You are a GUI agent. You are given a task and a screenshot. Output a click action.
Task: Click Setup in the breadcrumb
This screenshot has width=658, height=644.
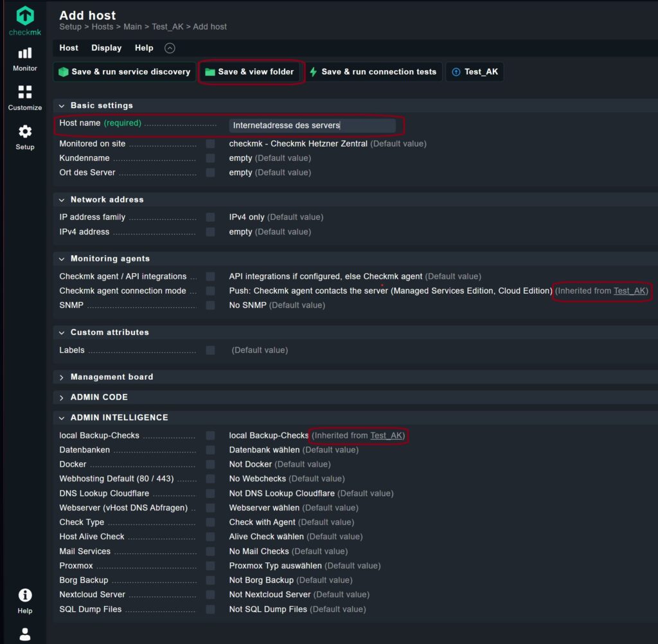click(x=70, y=27)
